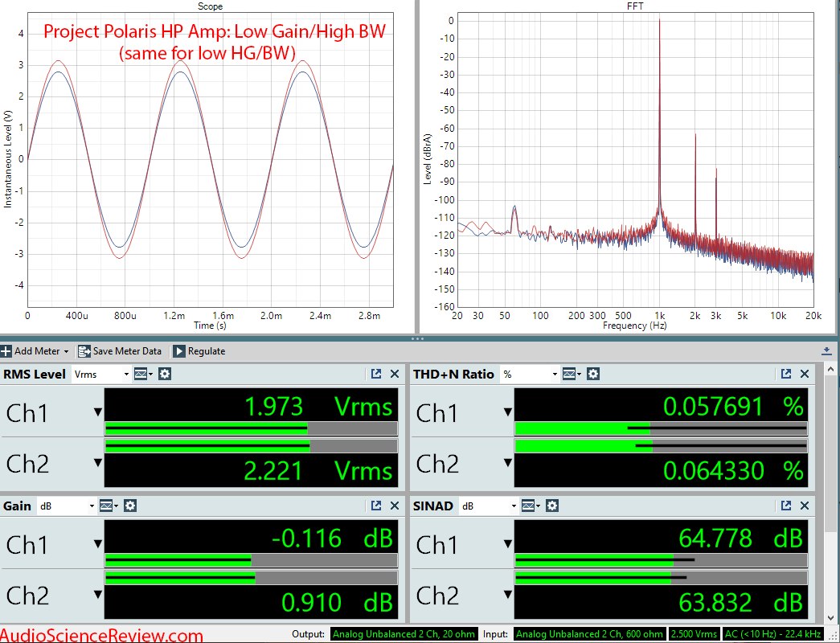Click the 'Scope' graph title

(210, 6)
